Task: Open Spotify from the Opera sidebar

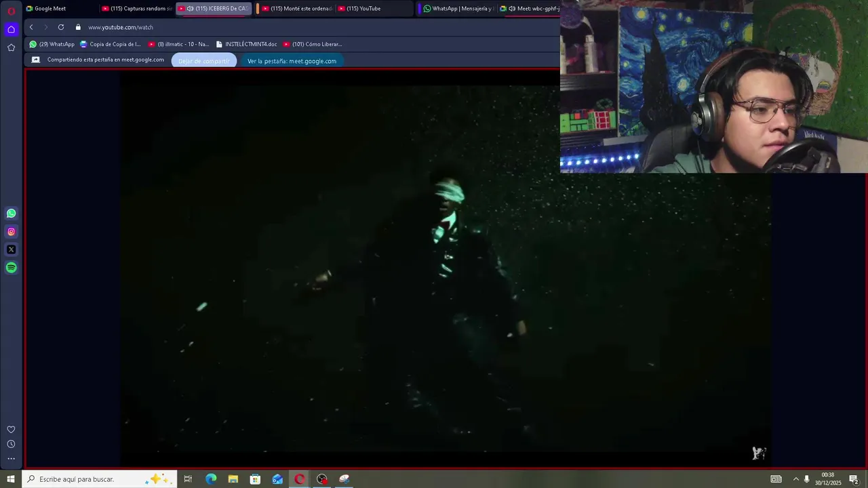Action: (11, 268)
